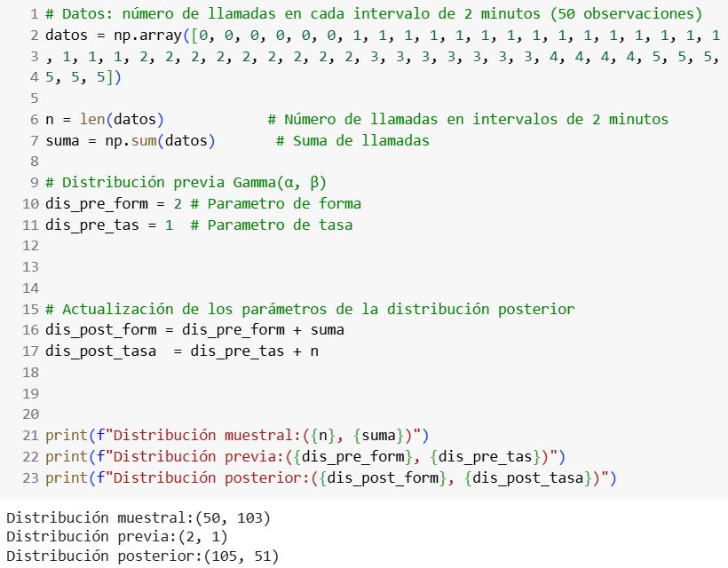Click the 'dis_pre_tas = 1' assignment

tap(99, 225)
